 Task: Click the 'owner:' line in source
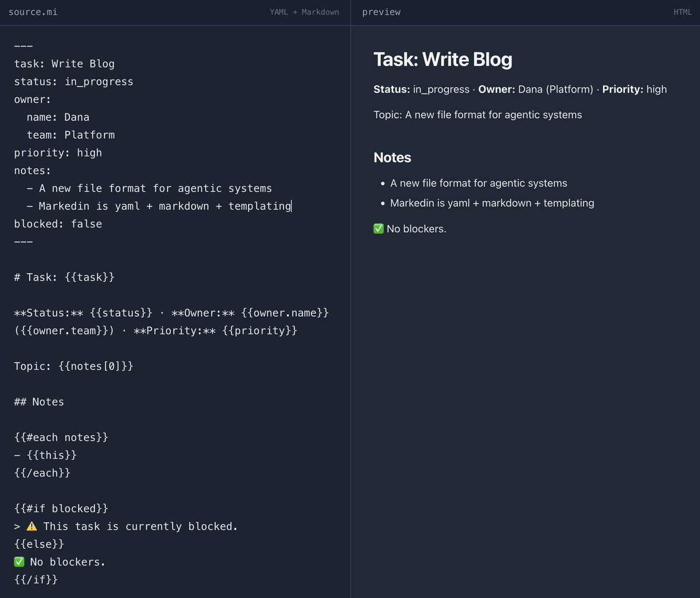tap(33, 99)
